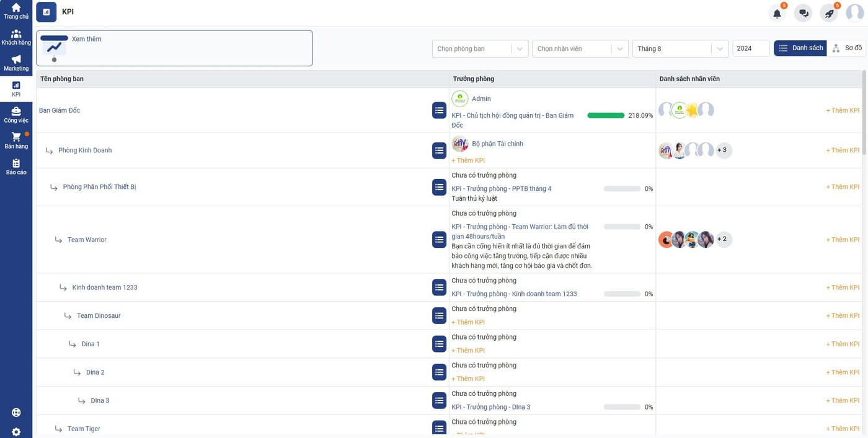Image resolution: width=868 pixels, height=438 pixels.
Task: Click list icon in Team Warrior row
Action: click(x=439, y=239)
